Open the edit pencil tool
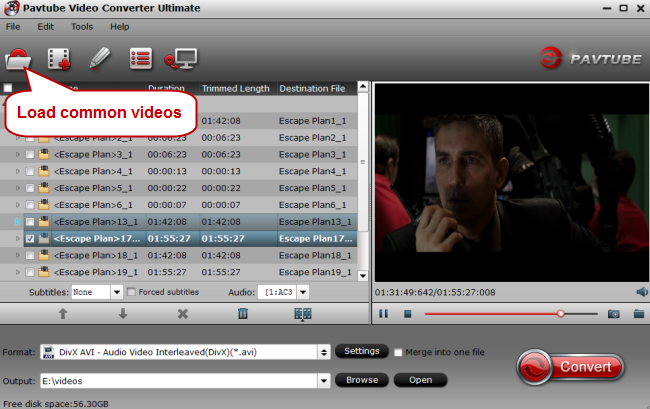Viewport: 650px width, 409px height. (x=99, y=58)
